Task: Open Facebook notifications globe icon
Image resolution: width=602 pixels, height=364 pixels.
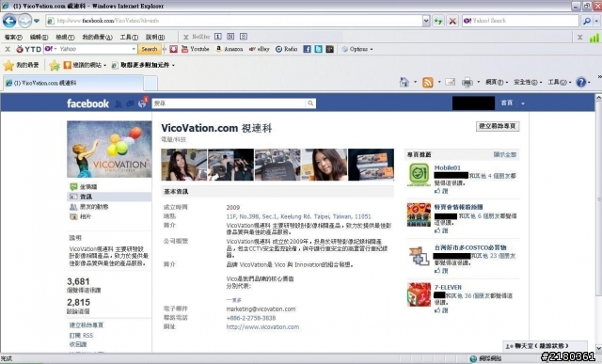Action: pos(142,103)
